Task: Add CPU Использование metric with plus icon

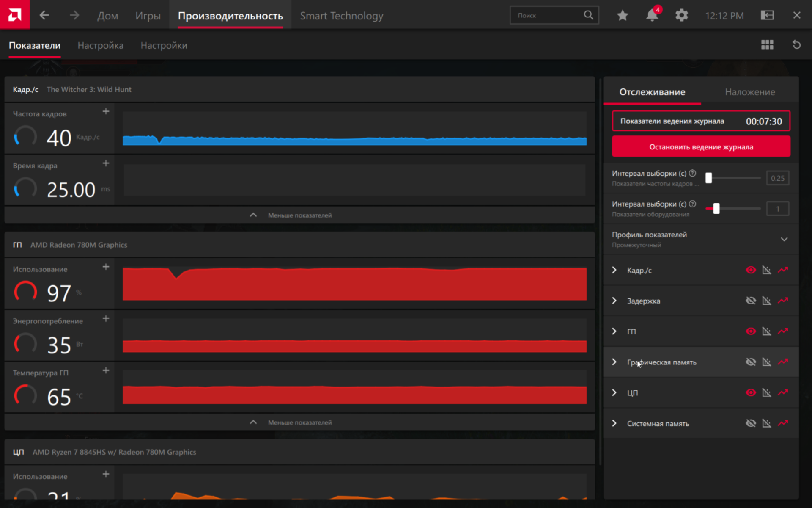Action: tap(106, 474)
